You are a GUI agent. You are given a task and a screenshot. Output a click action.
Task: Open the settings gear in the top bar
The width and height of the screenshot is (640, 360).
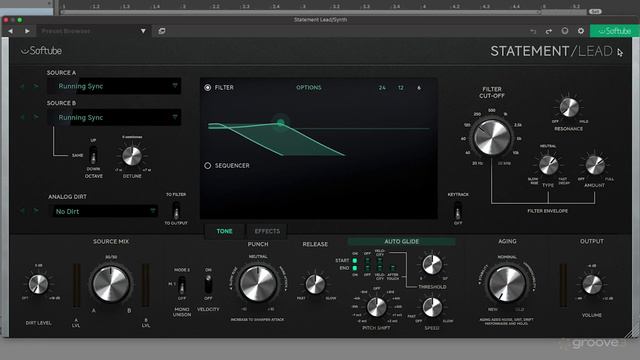(581, 31)
